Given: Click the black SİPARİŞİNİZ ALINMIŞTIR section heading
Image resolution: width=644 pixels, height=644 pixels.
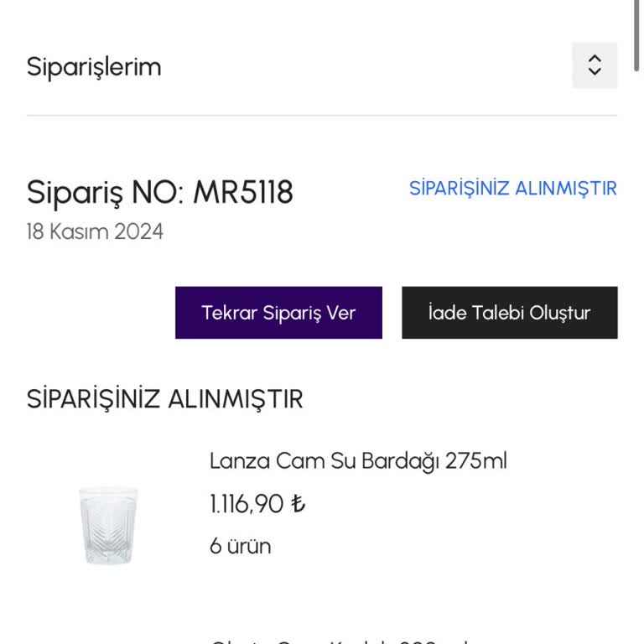Looking at the screenshot, I should click(164, 399).
